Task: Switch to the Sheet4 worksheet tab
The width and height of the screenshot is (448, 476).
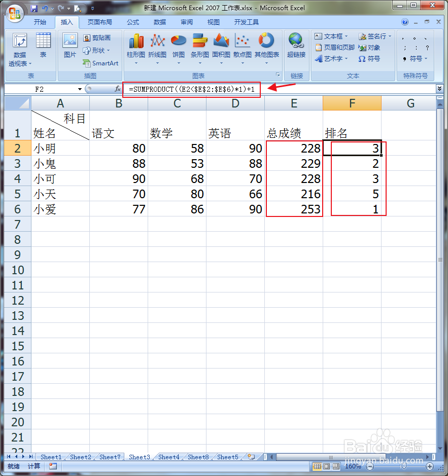Action: (168, 457)
